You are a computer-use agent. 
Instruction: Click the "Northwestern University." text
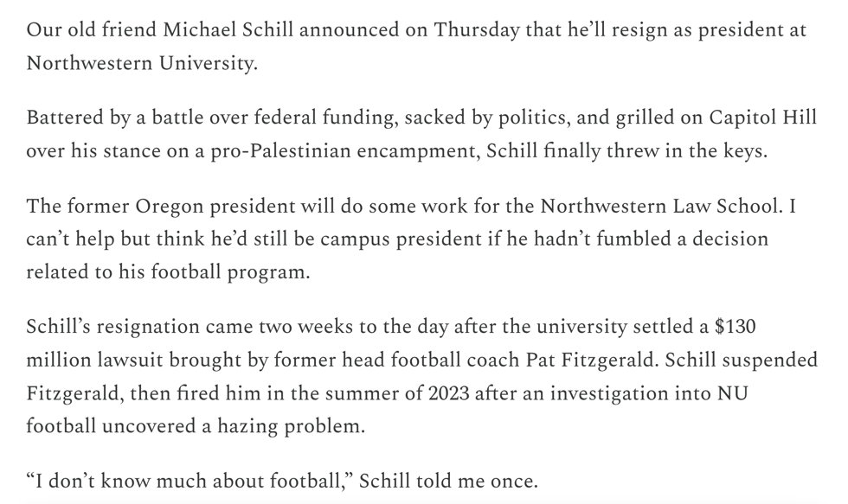(142, 65)
